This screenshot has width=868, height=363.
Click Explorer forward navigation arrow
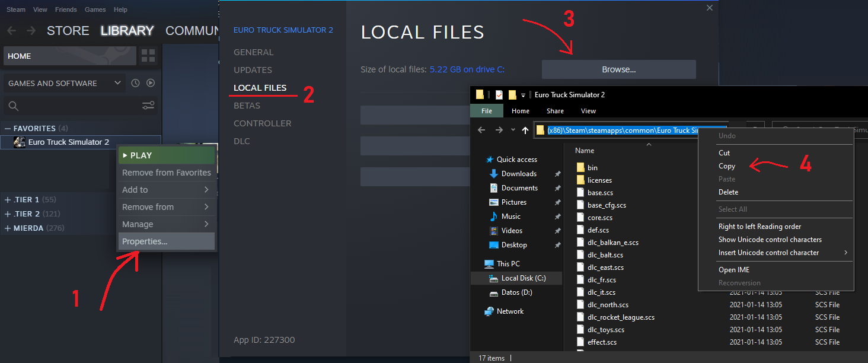[x=499, y=130]
